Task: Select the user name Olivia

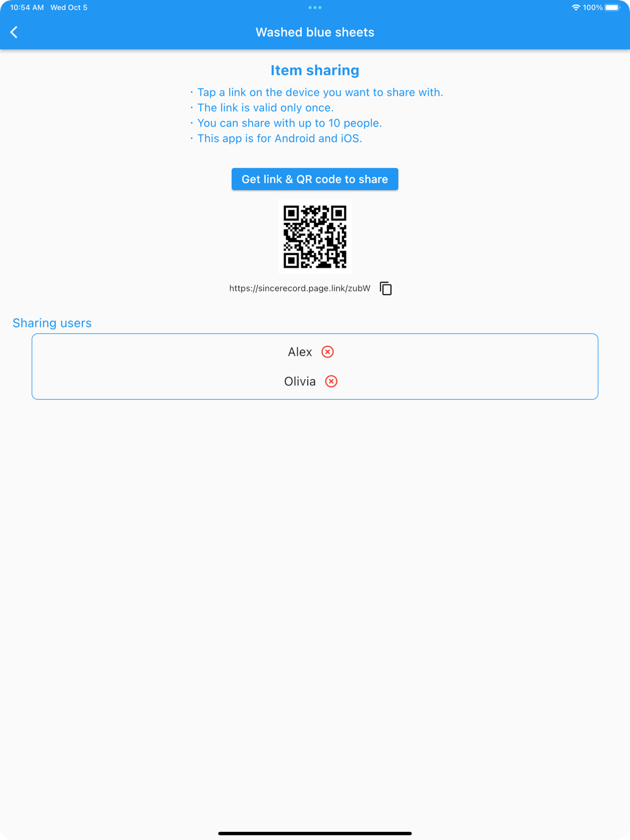Action: point(300,382)
